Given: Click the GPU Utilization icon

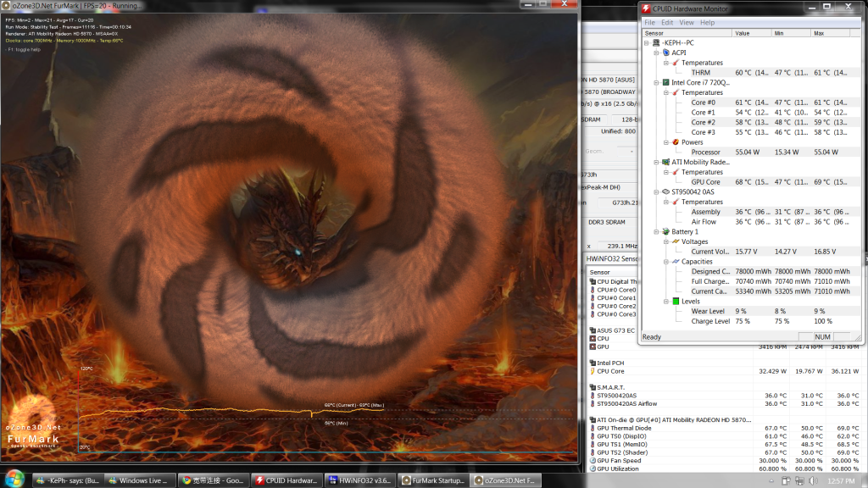Looking at the screenshot, I should pyautogui.click(x=593, y=469).
